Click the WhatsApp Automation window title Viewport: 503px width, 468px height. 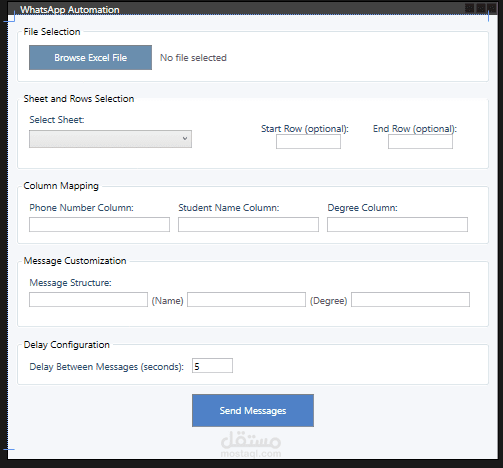pos(70,10)
